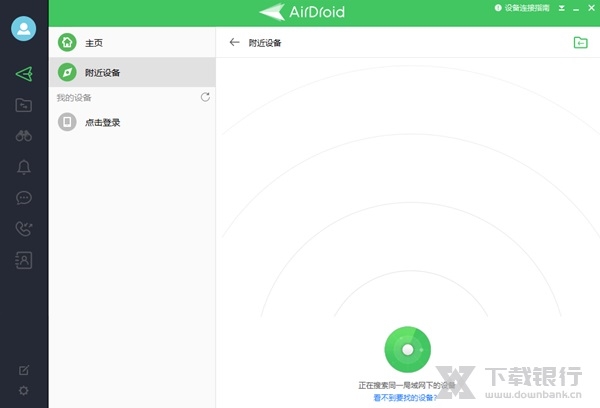Select the 附近设备 nearby devices item
600x408 pixels.
[132, 72]
